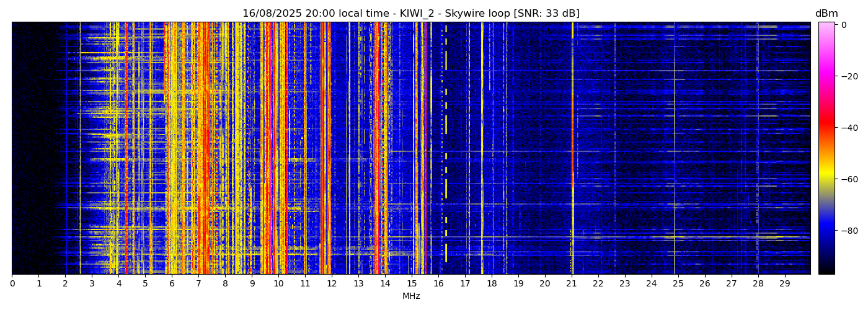Click the spectrogram title text at top

(x=410, y=14)
